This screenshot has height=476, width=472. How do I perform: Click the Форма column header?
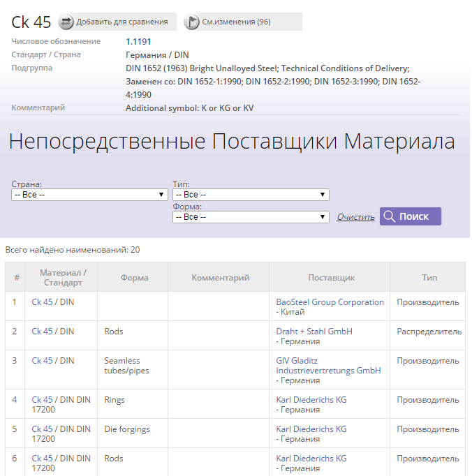[x=133, y=278]
